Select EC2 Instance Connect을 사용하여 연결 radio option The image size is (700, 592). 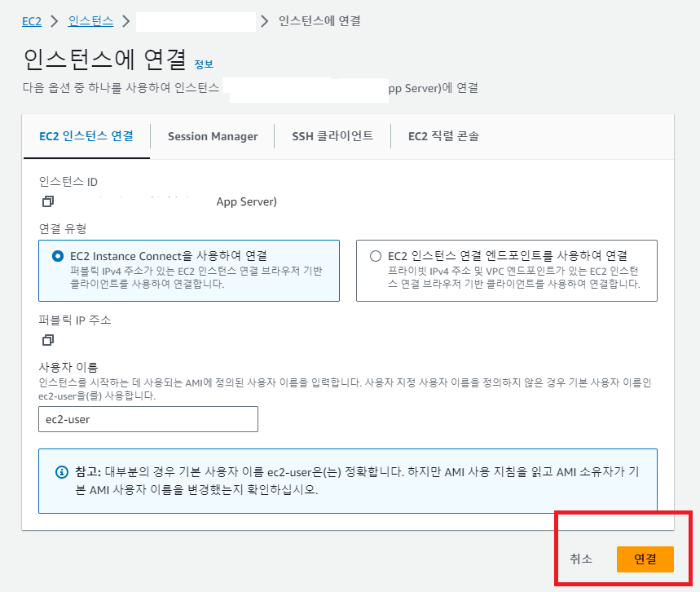pyautogui.click(x=58, y=256)
